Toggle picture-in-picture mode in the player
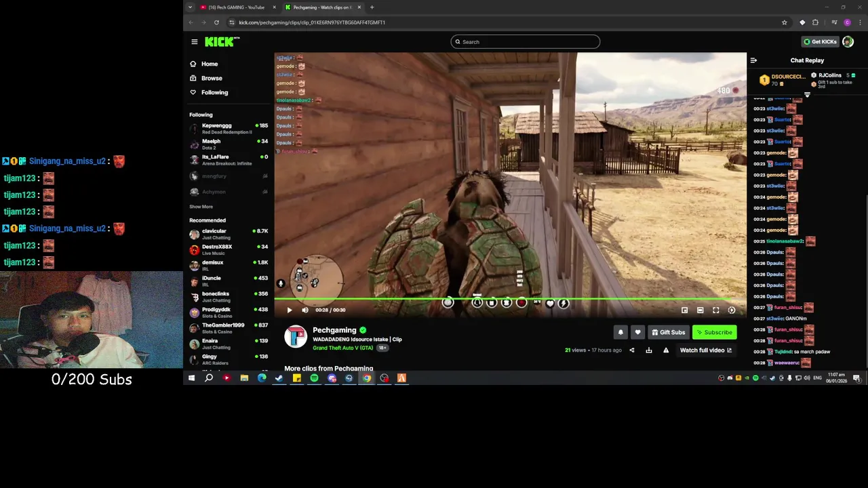 pos(684,310)
